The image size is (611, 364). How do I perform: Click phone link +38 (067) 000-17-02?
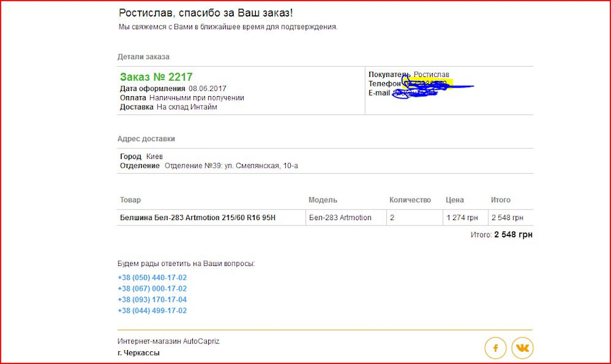tap(152, 288)
